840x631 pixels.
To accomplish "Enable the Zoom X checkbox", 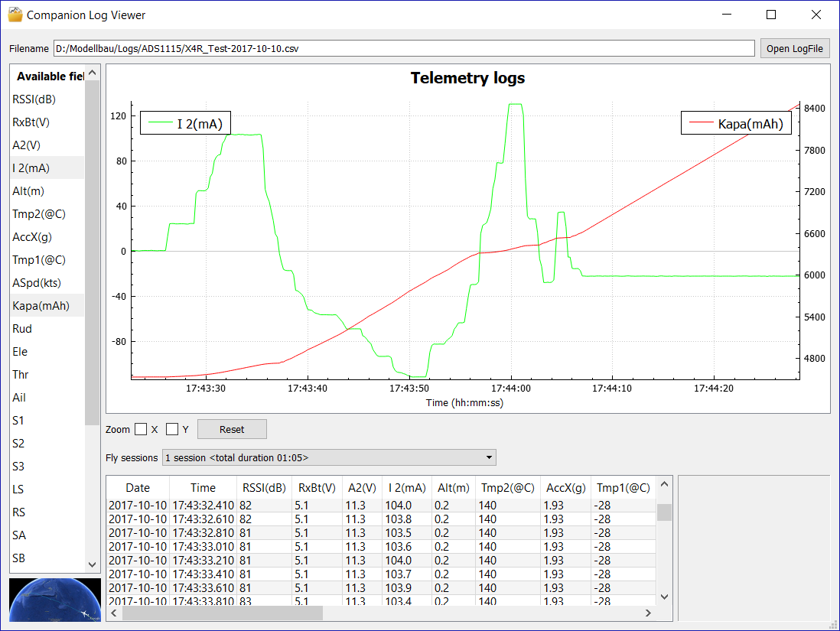I will point(142,429).
